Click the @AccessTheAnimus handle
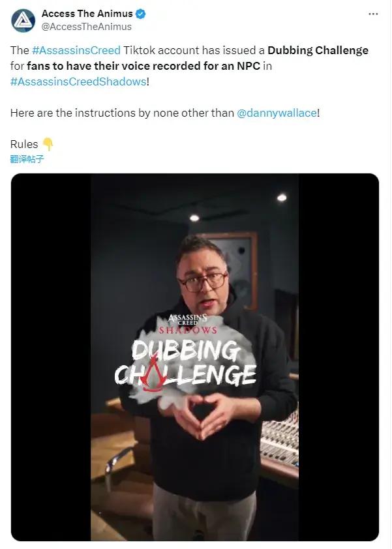Screen dimensions: 392x549 click(x=87, y=27)
